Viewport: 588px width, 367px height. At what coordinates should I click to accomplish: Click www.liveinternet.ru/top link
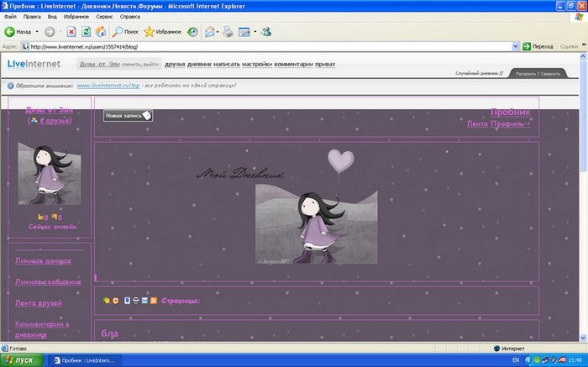[x=108, y=86]
